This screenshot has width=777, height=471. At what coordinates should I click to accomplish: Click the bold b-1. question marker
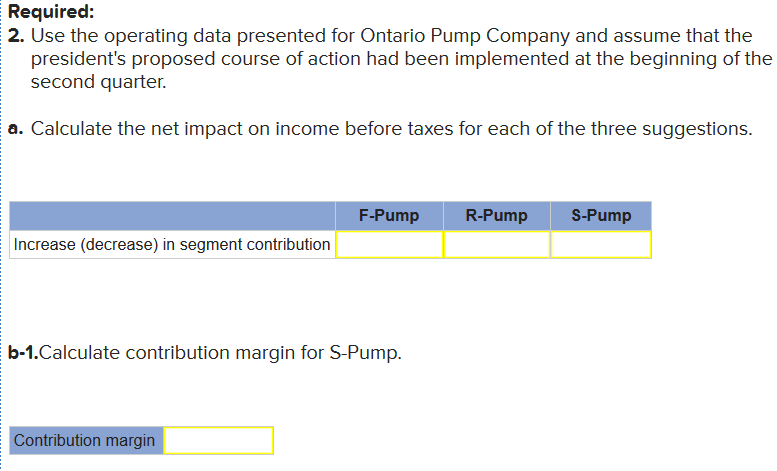click(x=23, y=353)
